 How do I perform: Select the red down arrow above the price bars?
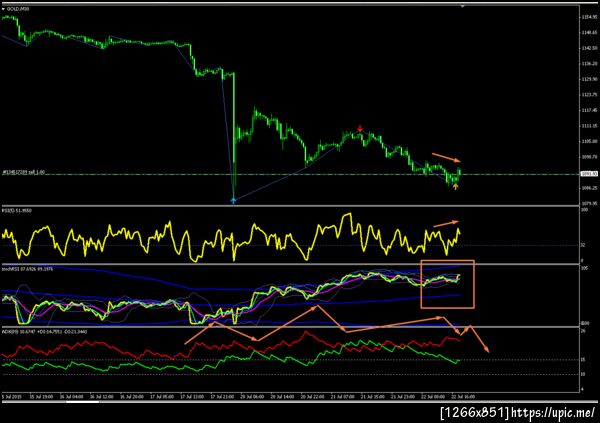pos(360,128)
